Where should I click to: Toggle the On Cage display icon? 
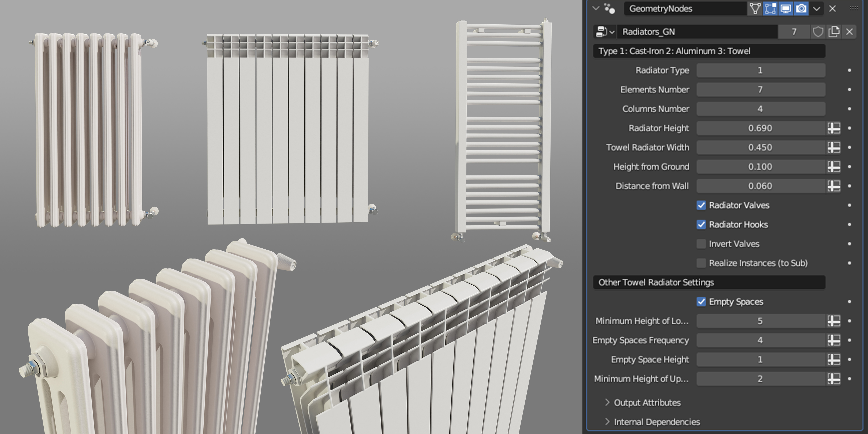point(755,9)
